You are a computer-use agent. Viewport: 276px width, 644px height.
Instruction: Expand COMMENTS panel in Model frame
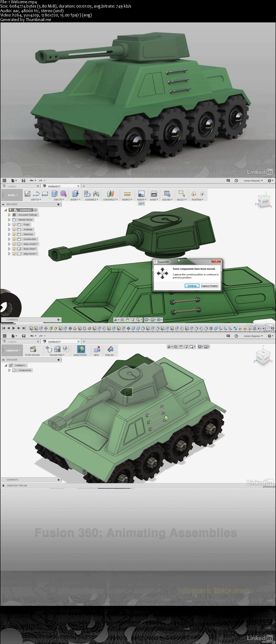click(58, 320)
